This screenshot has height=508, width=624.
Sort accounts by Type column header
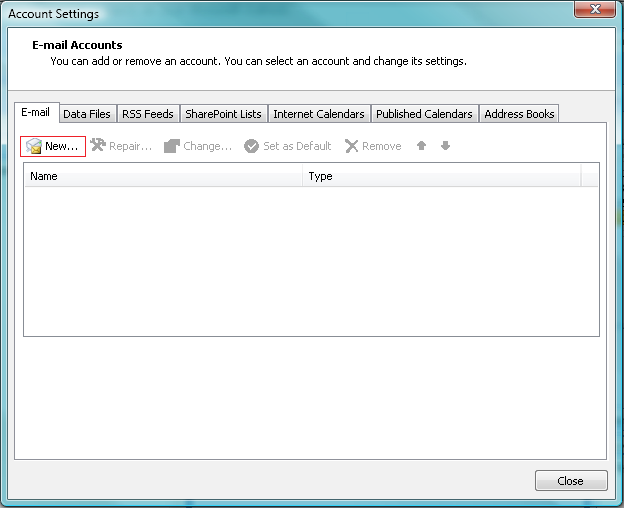tap(440, 176)
